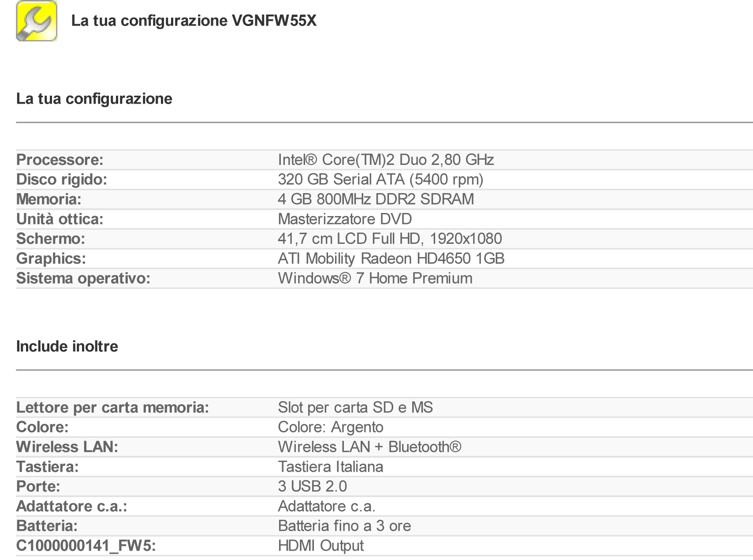
Task: Click the HDMI Output value
Action: pos(321,546)
